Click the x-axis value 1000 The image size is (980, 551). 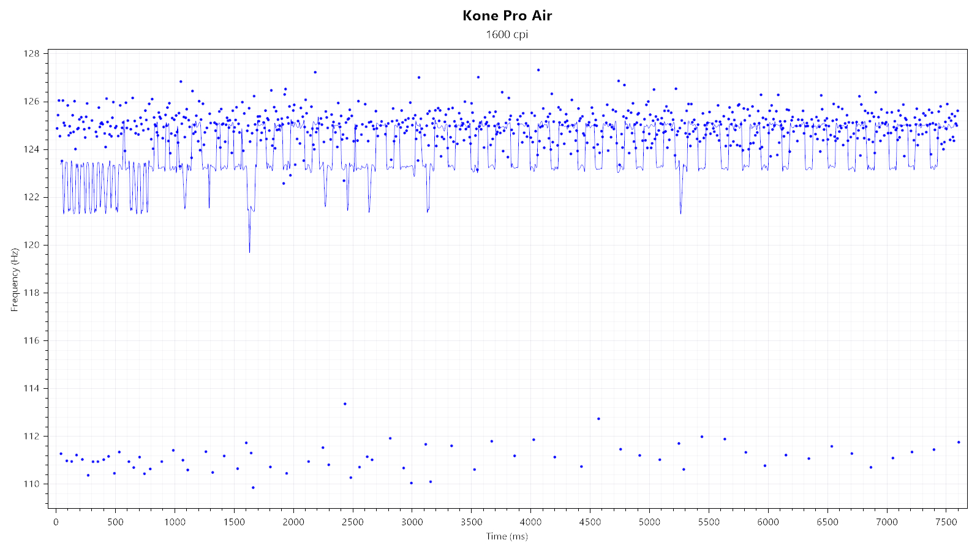click(175, 522)
